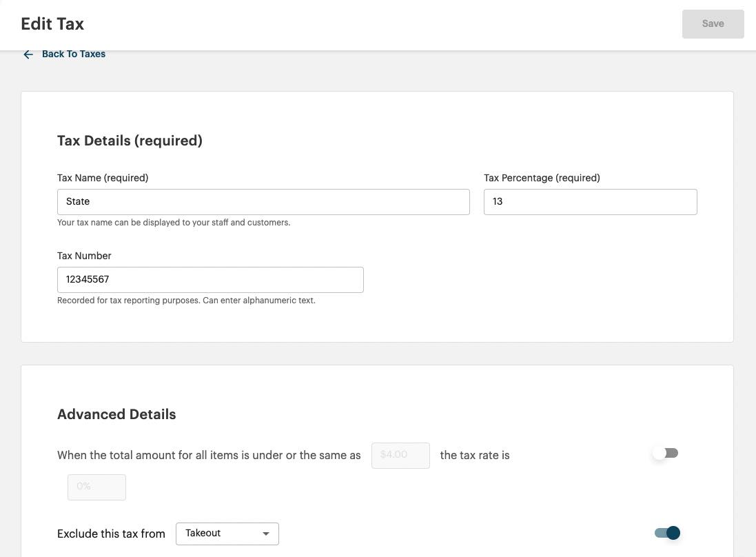Click the Exclude this tax from label

[x=111, y=533]
